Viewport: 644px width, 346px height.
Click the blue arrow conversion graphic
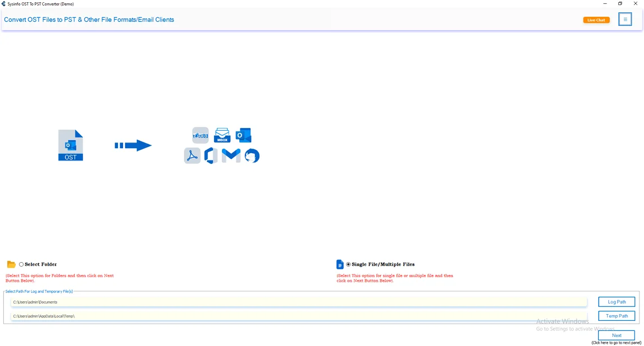(133, 145)
